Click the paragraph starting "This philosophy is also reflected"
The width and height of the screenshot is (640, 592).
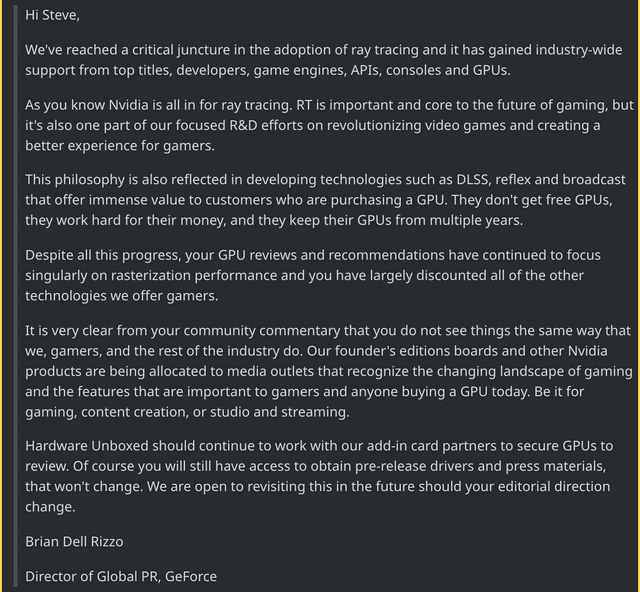click(325, 200)
